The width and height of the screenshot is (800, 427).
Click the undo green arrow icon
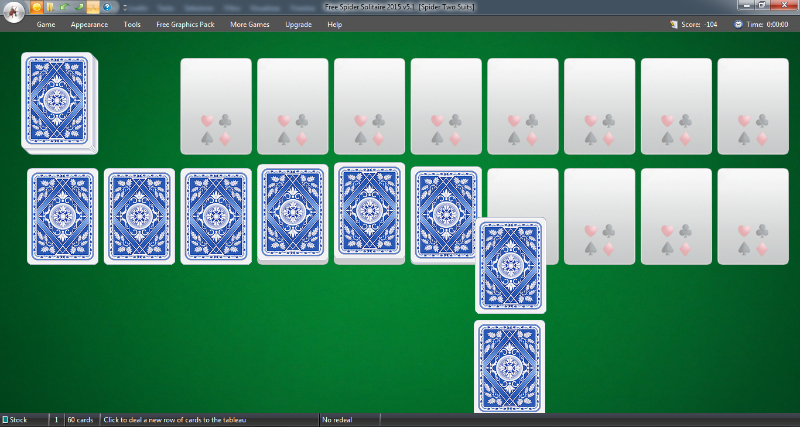pyautogui.click(x=64, y=7)
